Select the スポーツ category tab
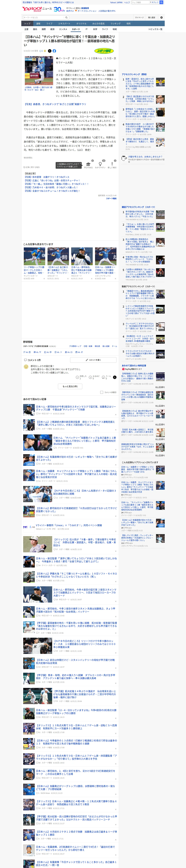186x868 pixels. [x=76, y=29]
